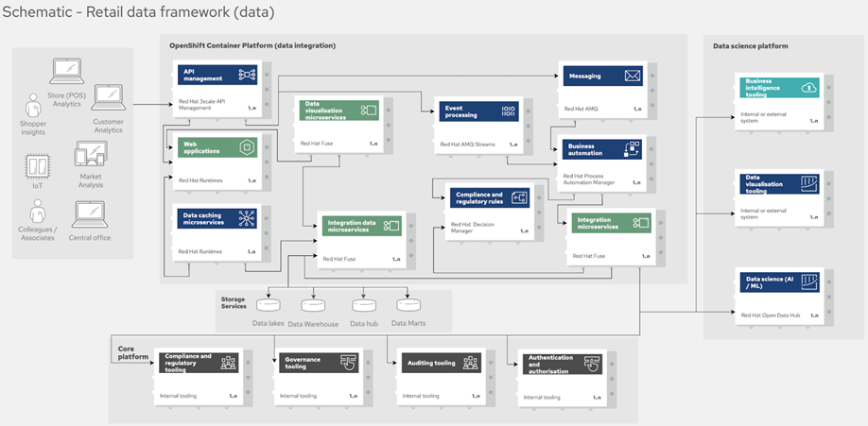Viewport: 868px width, 426px height.
Task: Click 'Internal or external system' under Business intelligence
Action: tap(763, 117)
